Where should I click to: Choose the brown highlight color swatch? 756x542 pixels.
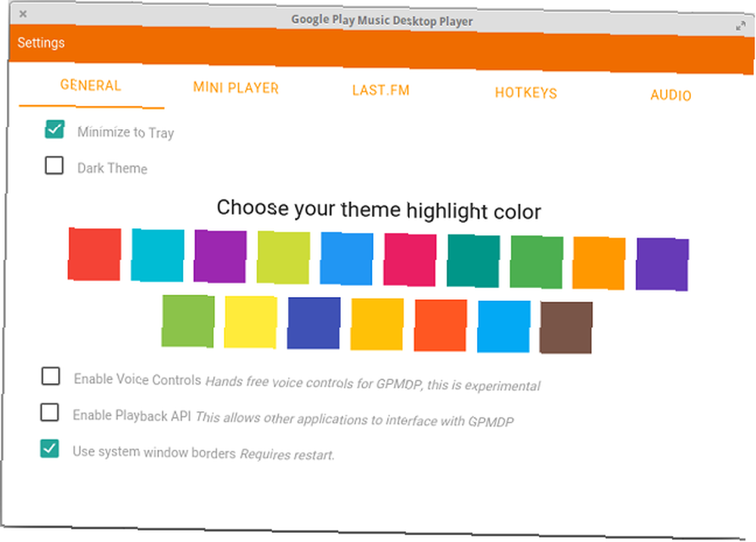tap(566, 328)
